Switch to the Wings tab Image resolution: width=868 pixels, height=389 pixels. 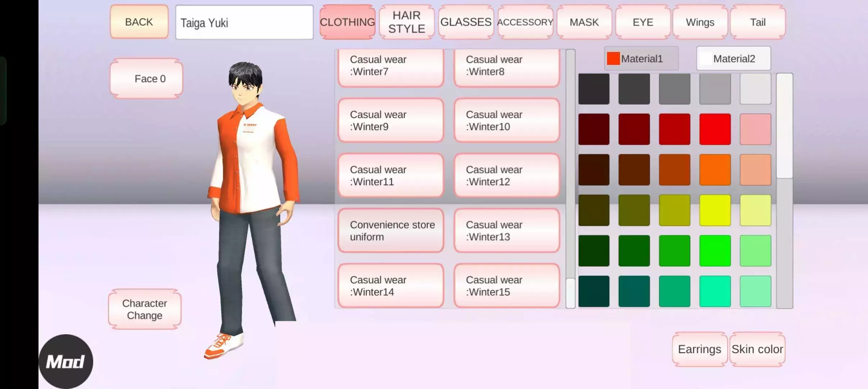pyautogui.click(x=700, y=22)
